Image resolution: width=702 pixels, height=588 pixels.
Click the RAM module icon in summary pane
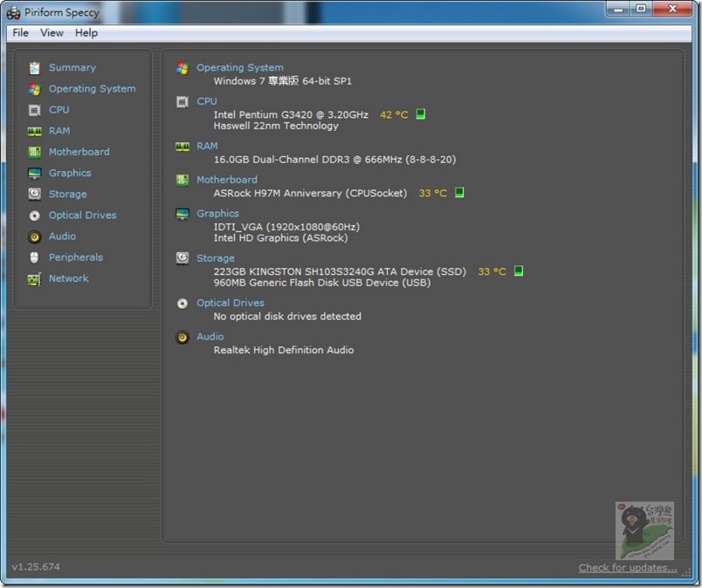click(x=182, y=147)
